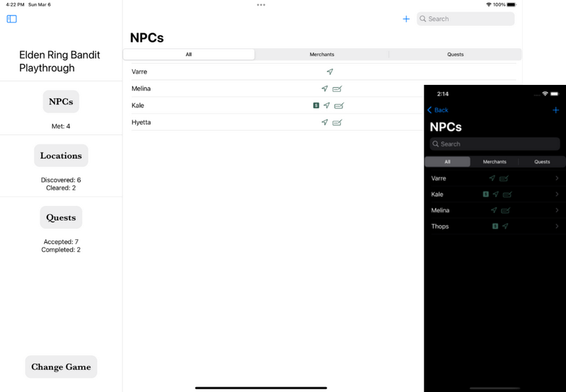Tap Back in the iPhone window
Screen dimensions: 566x392
[438, 110]
